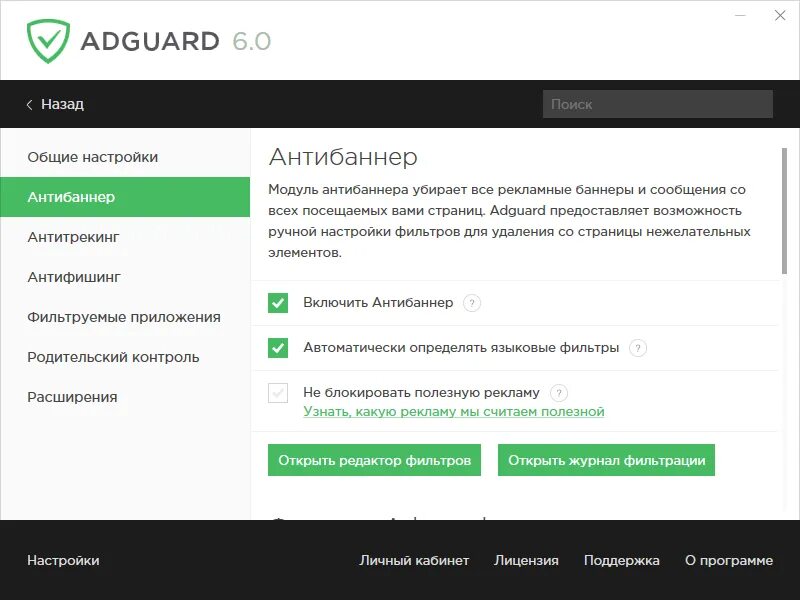
Task: Select Общие настройки in sidebar
Action: [x=125, y=157]
